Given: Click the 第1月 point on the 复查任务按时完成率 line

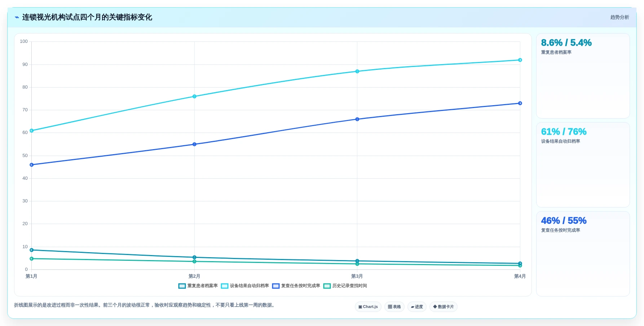Looking at the screenshot, I should [x=32, y=165].
